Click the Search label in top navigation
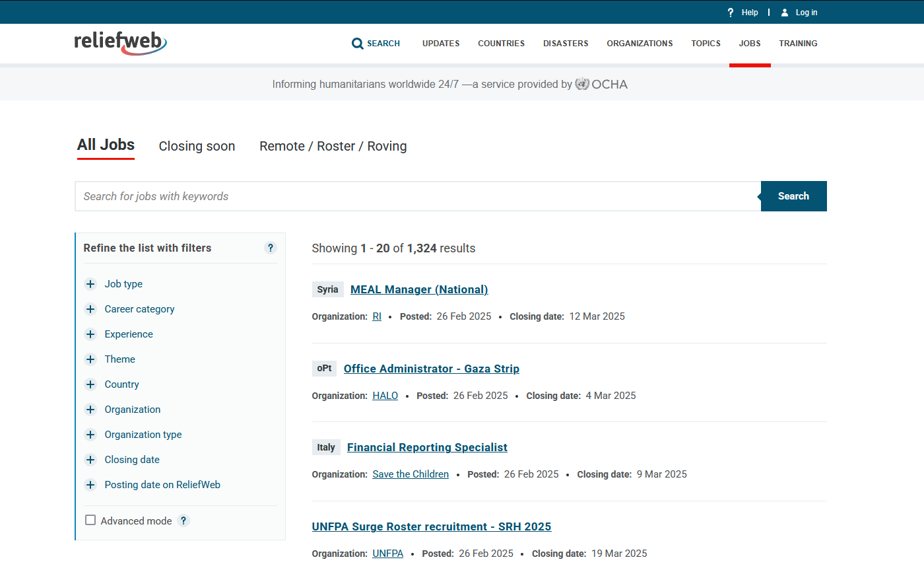The width and height of the screenshot is (924, 578). 383,44
